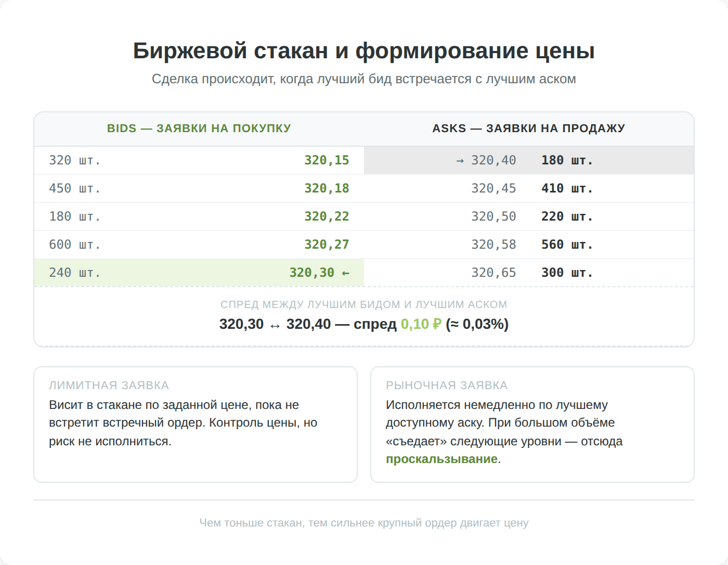
Task: Click the limit order description text
Action: (183, 423)
